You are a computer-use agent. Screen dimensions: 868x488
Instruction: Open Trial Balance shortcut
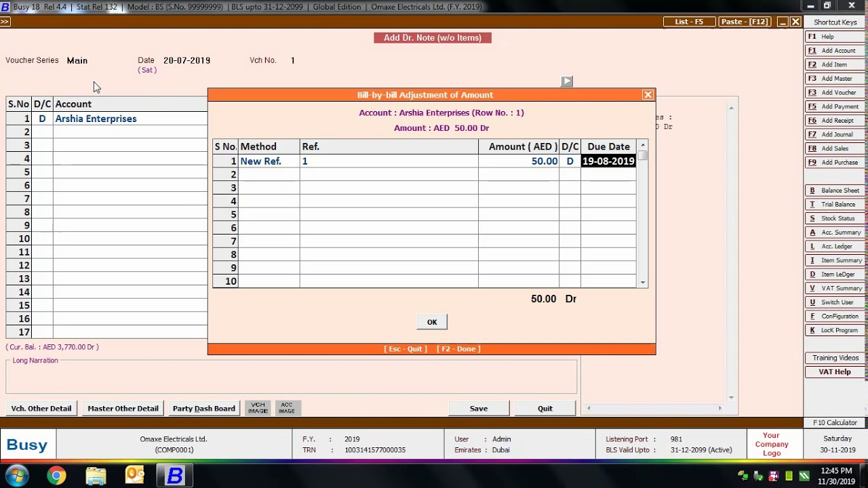835,204
